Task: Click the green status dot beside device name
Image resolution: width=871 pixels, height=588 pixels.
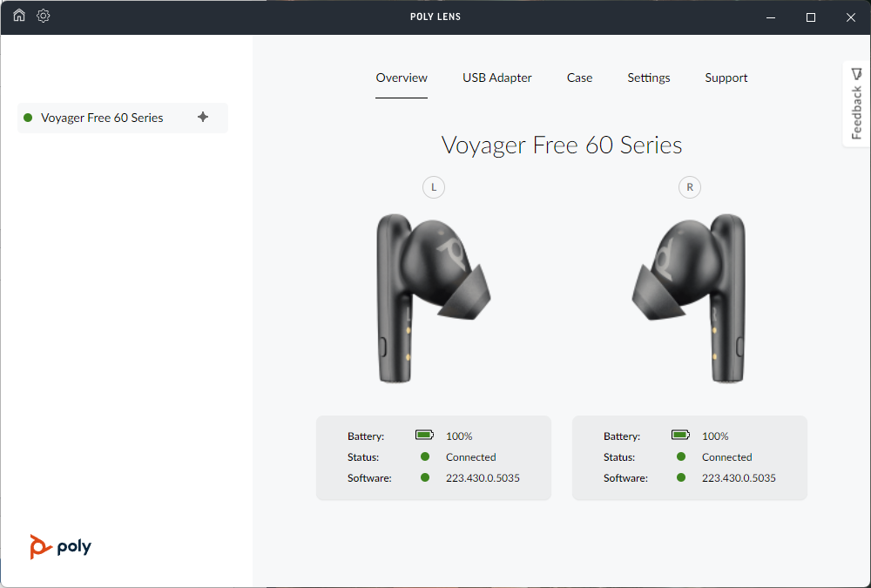Action: pyautogui.click(x=28, y=118)
